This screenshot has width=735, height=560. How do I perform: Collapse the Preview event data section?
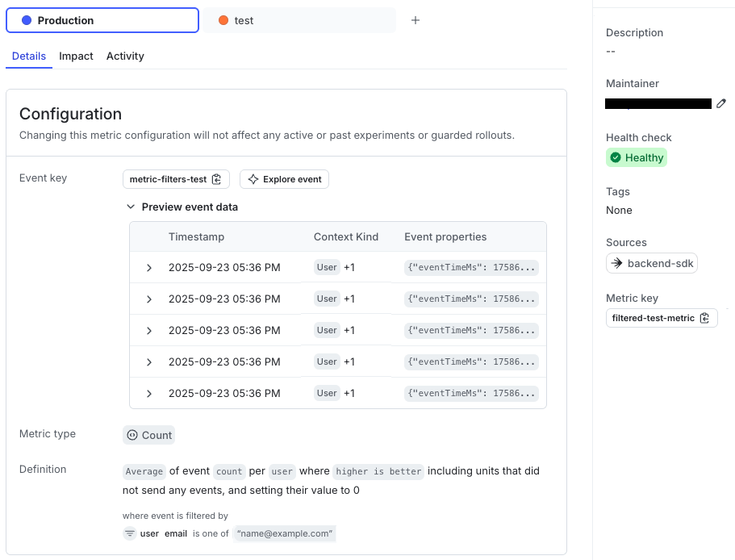pos(131,207)
